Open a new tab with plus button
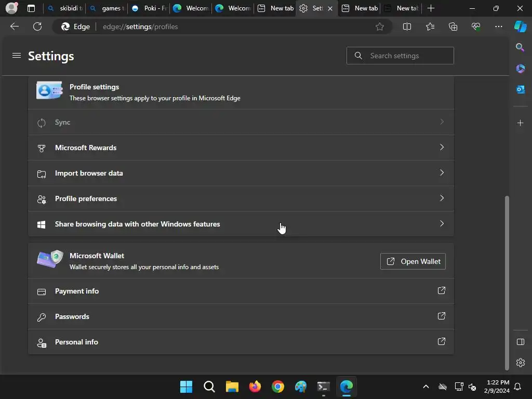The image size is (532, 399). tap(431, 8)
